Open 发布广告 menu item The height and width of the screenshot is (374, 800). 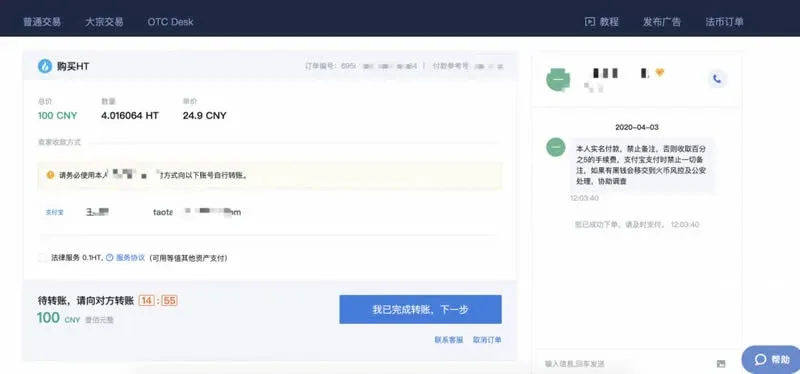point(662,22)
